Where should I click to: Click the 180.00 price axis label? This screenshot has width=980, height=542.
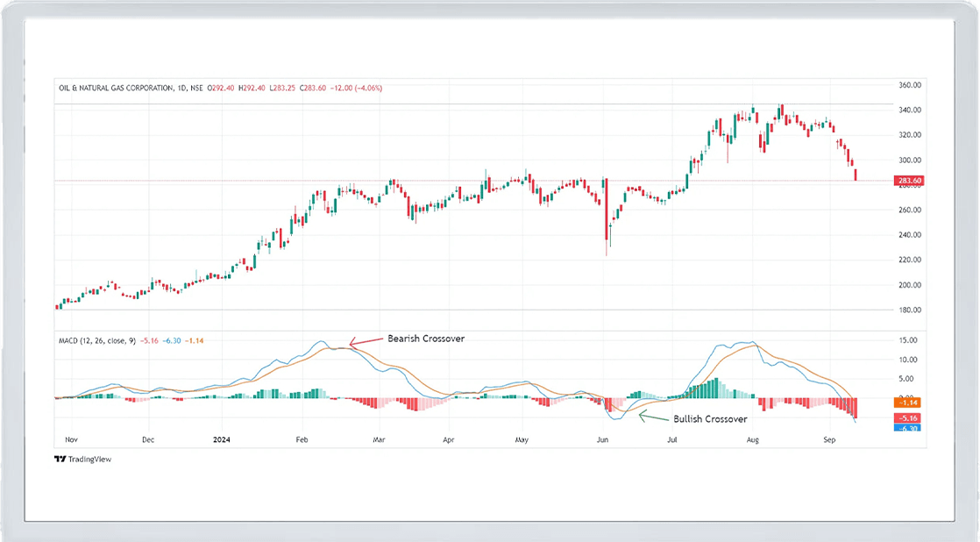point(909,310)
